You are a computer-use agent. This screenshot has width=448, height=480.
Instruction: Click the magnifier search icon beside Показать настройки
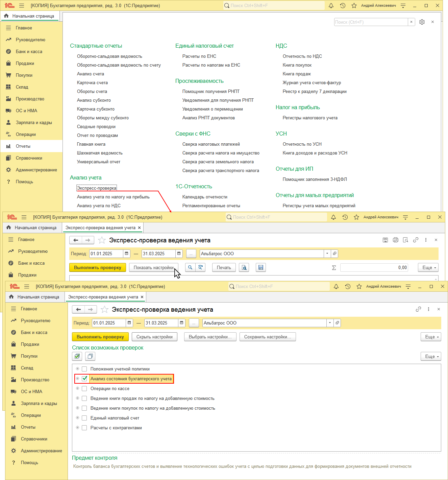(190, 267)
